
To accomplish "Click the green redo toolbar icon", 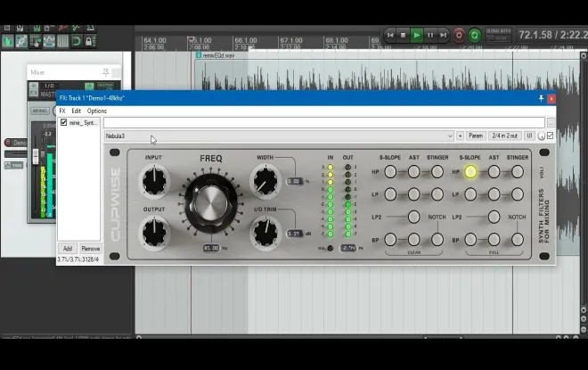I will click(x=76, y=28).
